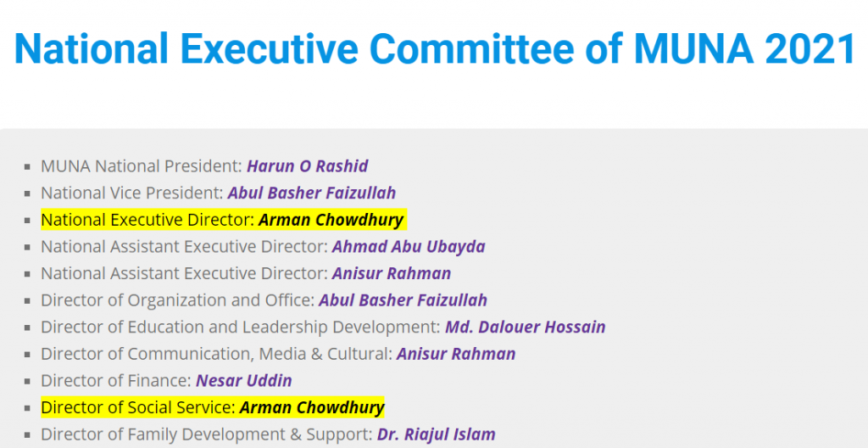The height and width of the screenshot is (448, 868).
Task: Select Arman Chowdhury next to National Executive Director
Action: [x=331, y=220]
